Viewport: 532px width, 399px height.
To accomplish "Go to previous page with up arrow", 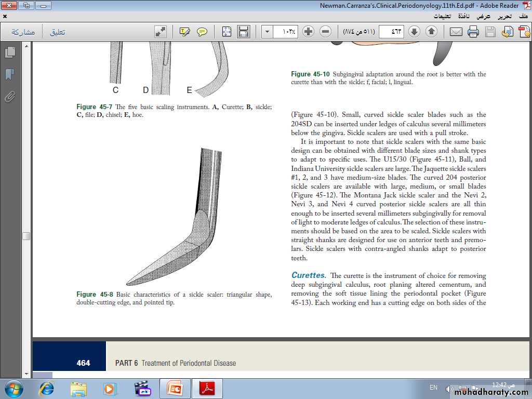I will coord(431,32).
